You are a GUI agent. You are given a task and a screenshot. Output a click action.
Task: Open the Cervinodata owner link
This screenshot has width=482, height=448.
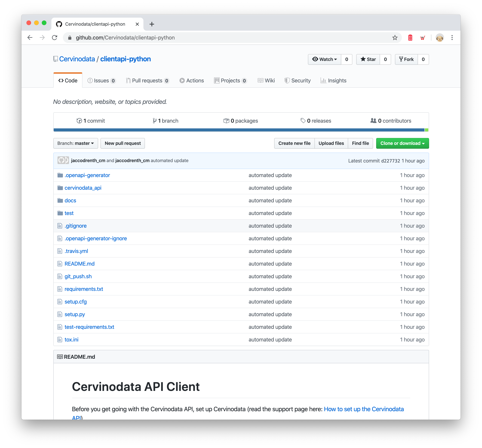[x=77, y=59]
